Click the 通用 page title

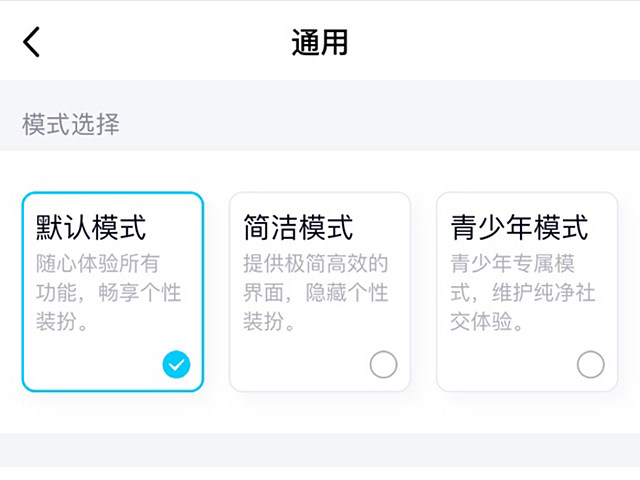coord(320,42)
